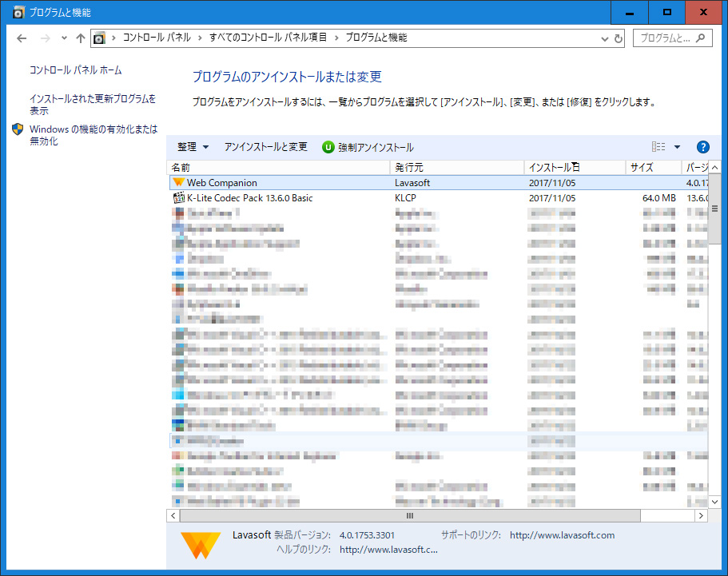Image resolution: width=728 pixels, height=576 pixels.
Task: Click the K-Lite Codec Pack film icon
Action: (179, 198)
